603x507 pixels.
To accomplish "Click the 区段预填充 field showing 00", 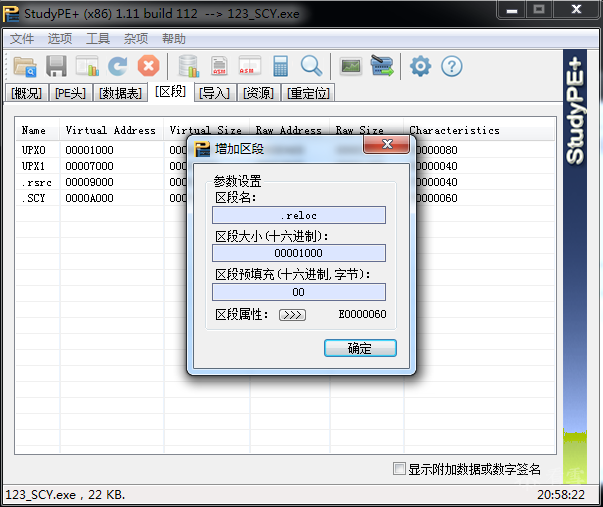I will [x=299, y=292].
